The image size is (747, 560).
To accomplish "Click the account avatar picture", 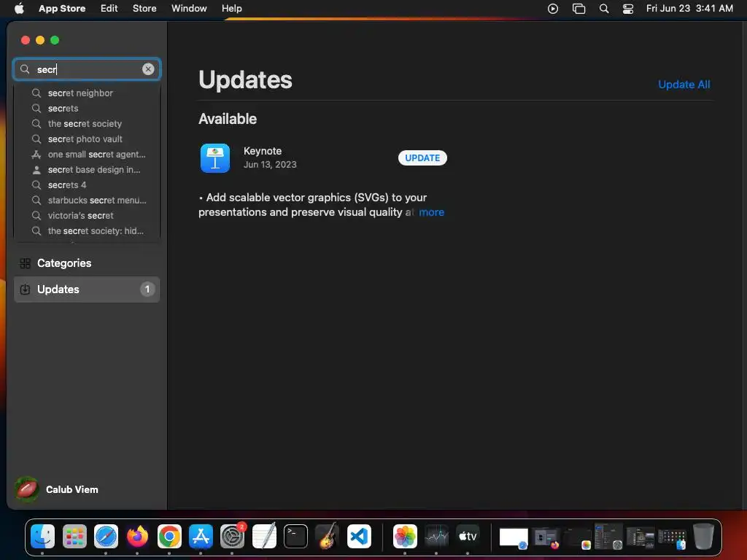I will pyautogui.click(x=27, y=489).
